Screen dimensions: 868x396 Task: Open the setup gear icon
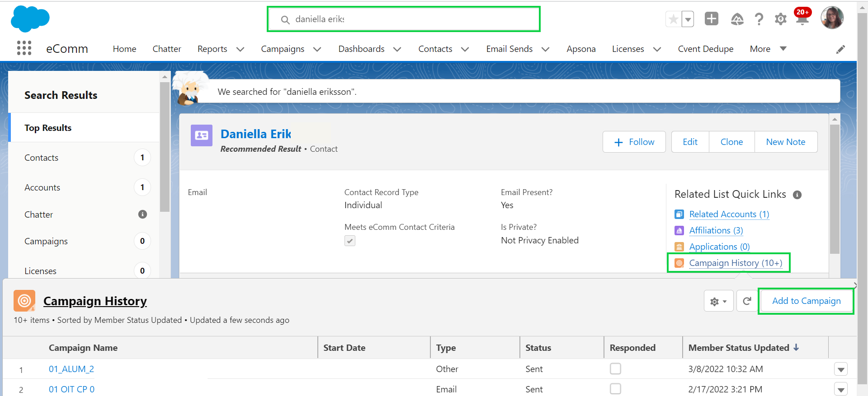[x=781, y=19]
